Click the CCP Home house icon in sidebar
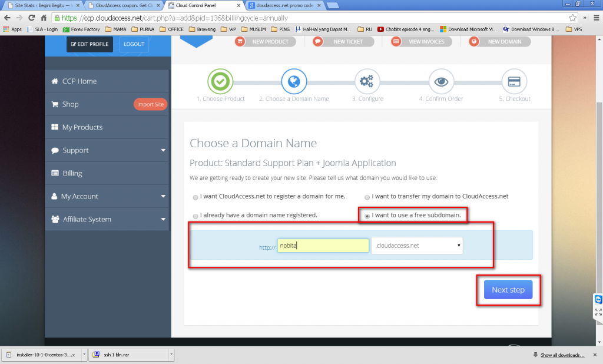 click(x=55, y=81)
